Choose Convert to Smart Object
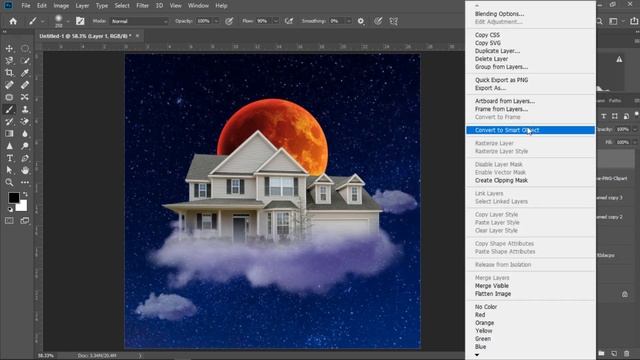 pyautogui.click(x=530, y=130)
